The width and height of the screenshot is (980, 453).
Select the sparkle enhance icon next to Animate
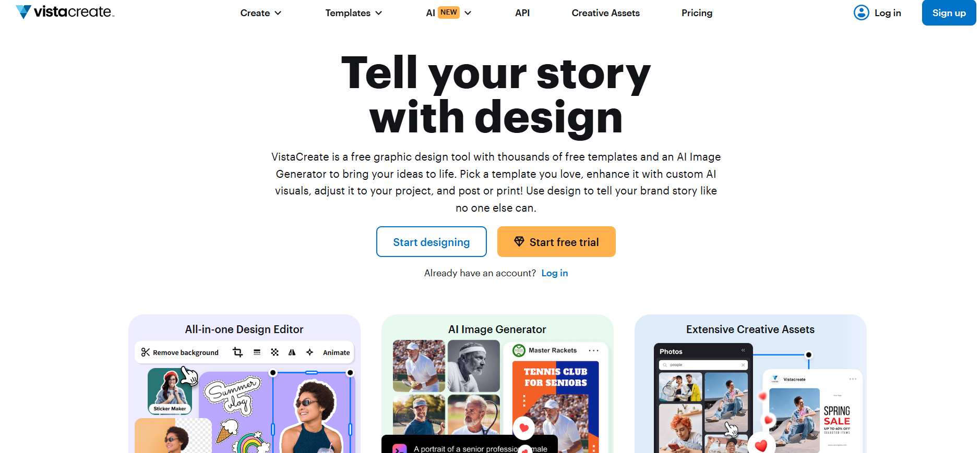pos(309,352)
